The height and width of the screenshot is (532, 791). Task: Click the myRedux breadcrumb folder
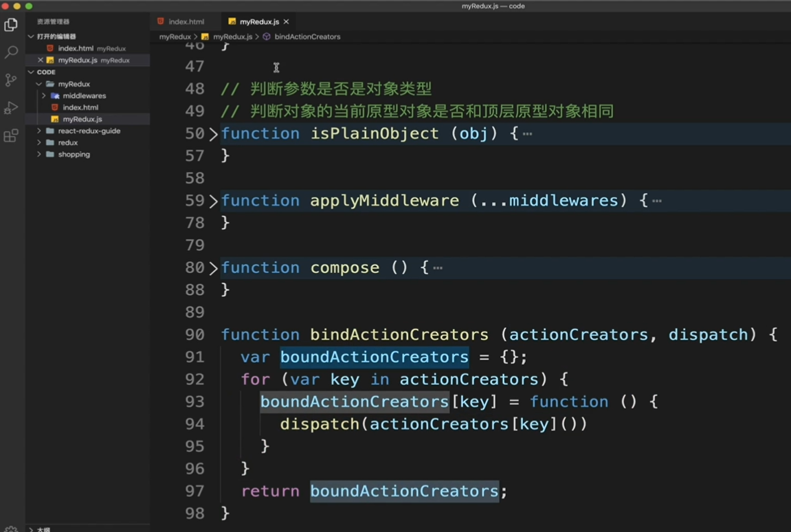coord(175,37)
